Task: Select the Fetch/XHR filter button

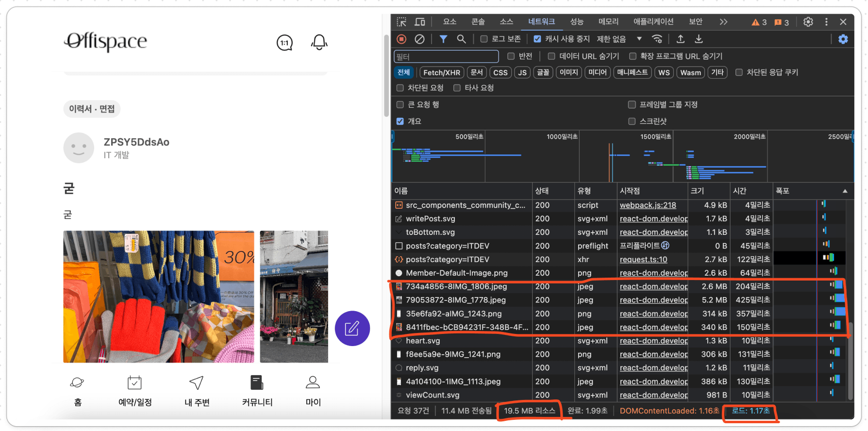Action: point(441,72)
